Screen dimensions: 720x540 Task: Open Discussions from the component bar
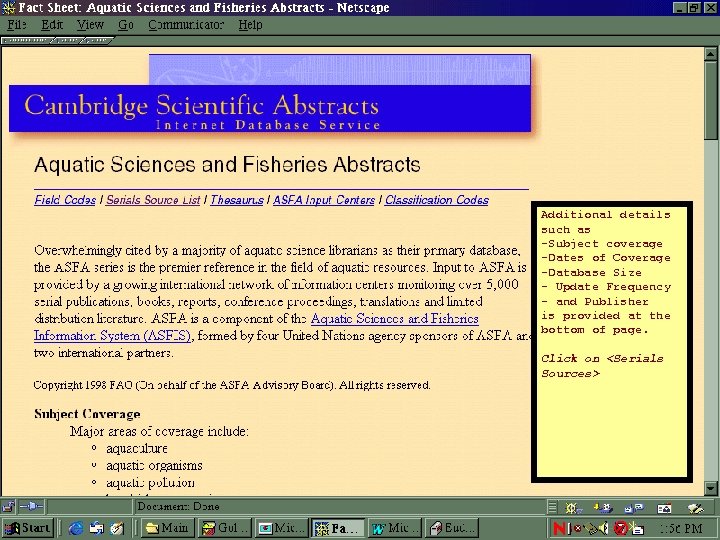[x=634, y=507]
